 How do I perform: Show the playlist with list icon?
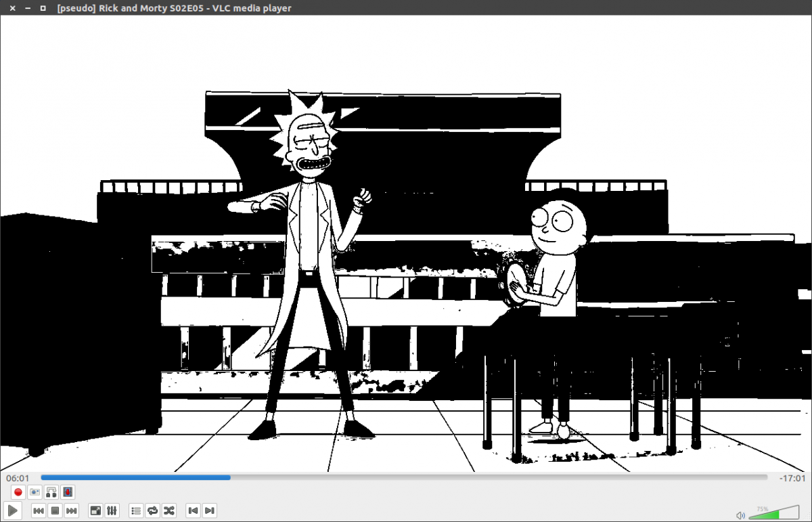click(x=136, y=510)
